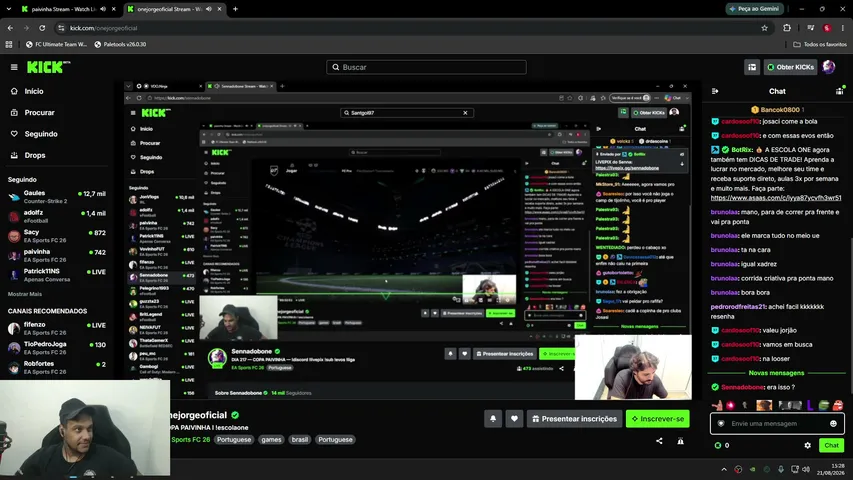Open the asaas.com link in chat
This screenshot has width=853, height=480.
pyautogui.click(x=776, y=198)
